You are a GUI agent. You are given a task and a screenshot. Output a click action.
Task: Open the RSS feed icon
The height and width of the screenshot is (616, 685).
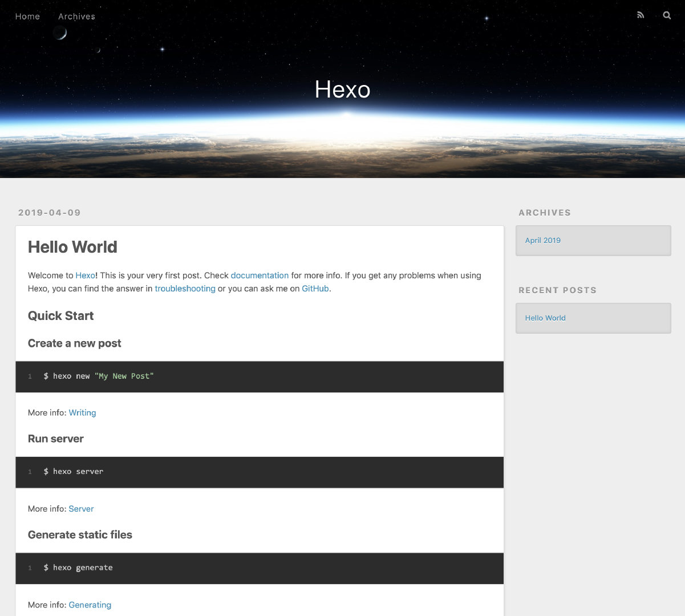(641, 15)
